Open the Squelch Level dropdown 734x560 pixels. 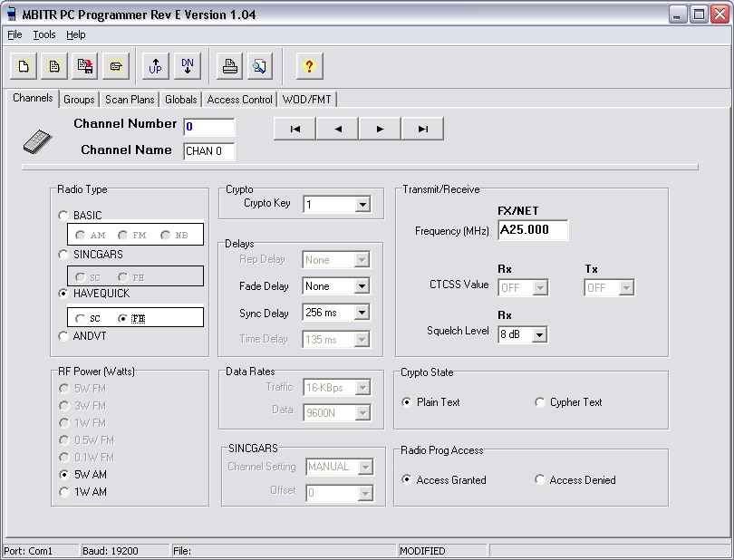pos(540,335)
